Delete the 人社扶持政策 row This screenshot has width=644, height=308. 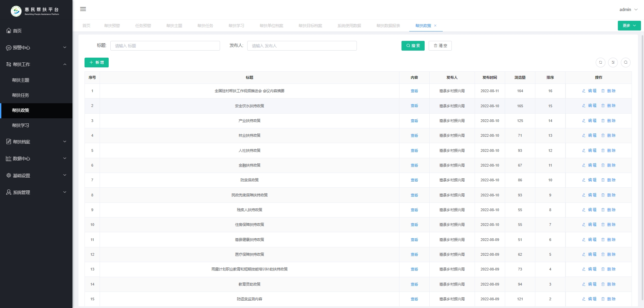[608, 150]
